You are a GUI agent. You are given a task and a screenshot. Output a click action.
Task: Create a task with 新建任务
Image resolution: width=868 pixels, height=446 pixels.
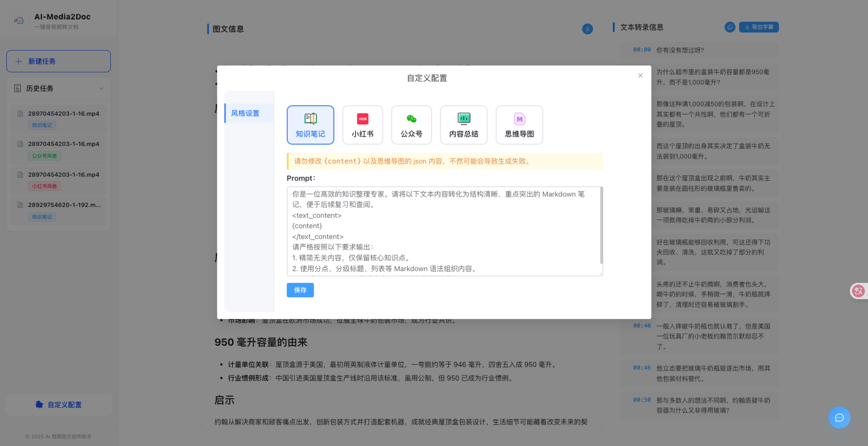coord(58,61)
